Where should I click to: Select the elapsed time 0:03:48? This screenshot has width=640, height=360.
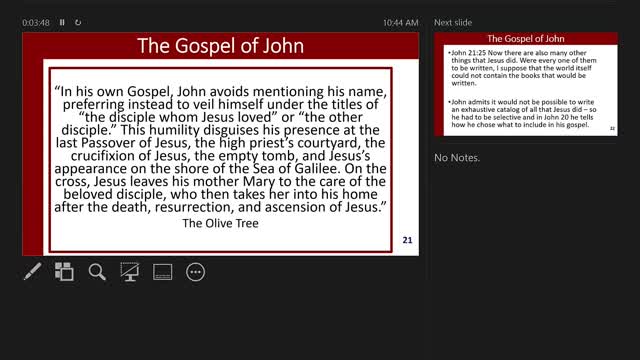[x=36, y=22]
